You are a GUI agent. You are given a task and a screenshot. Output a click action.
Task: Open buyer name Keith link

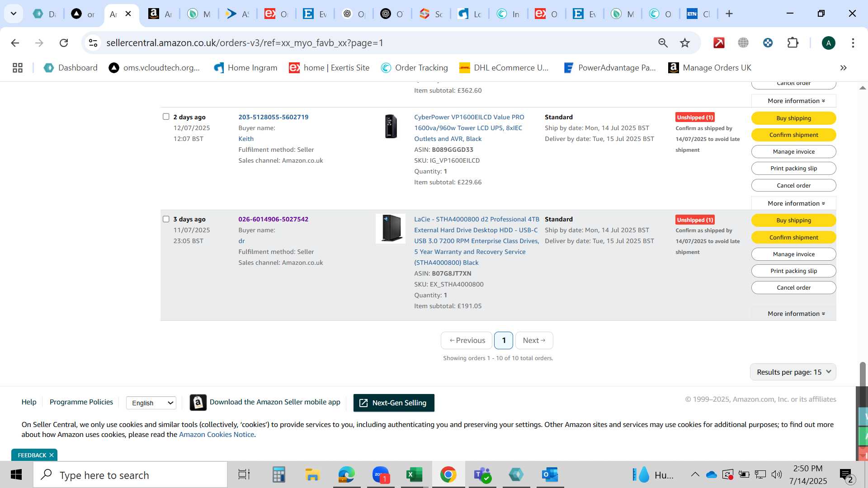click(x=246, y=139)
